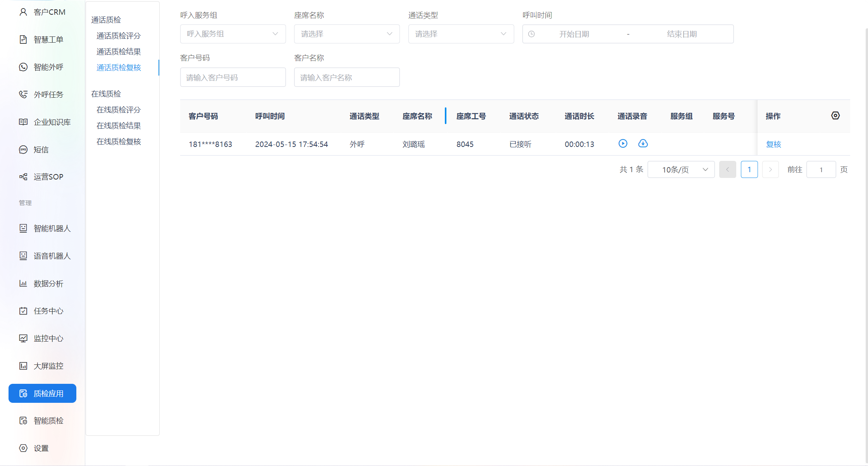Select 通话质检评分 submenu item

point(119,36)
